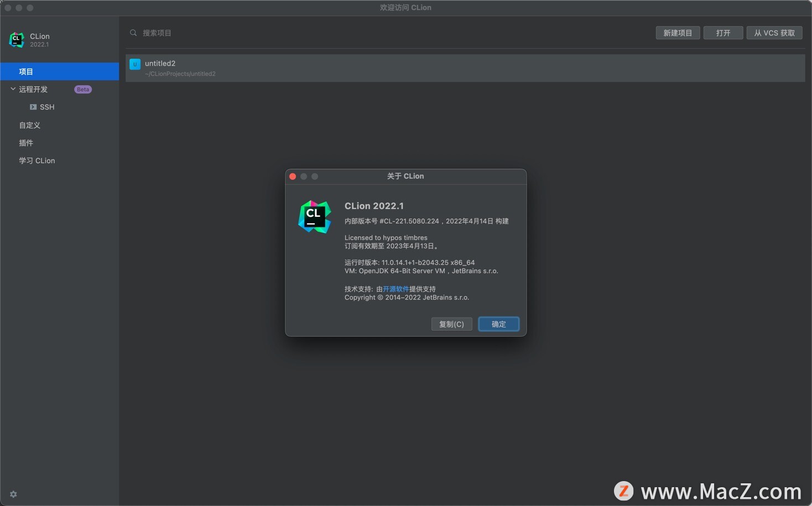The width and height of the screenshot is (812, 506).
Task: Click the Copyright 2014–2022 JetBrains line
Action: click(x=407, y=298)
